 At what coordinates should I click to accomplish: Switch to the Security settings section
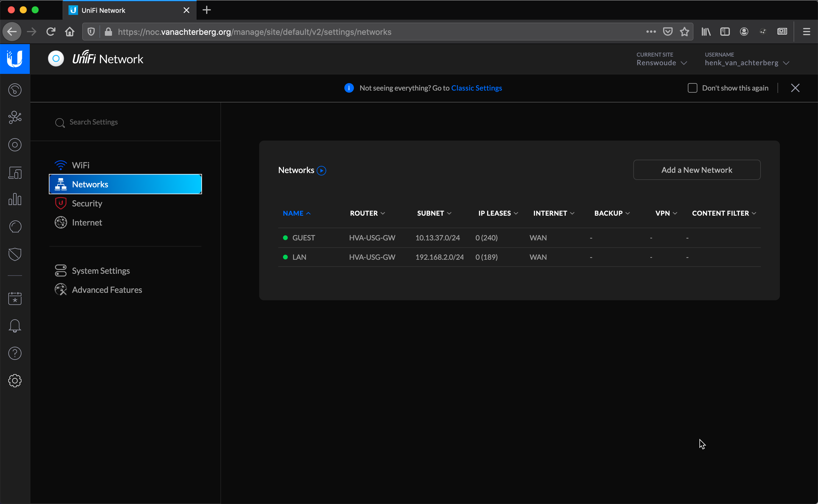[87, 203]
